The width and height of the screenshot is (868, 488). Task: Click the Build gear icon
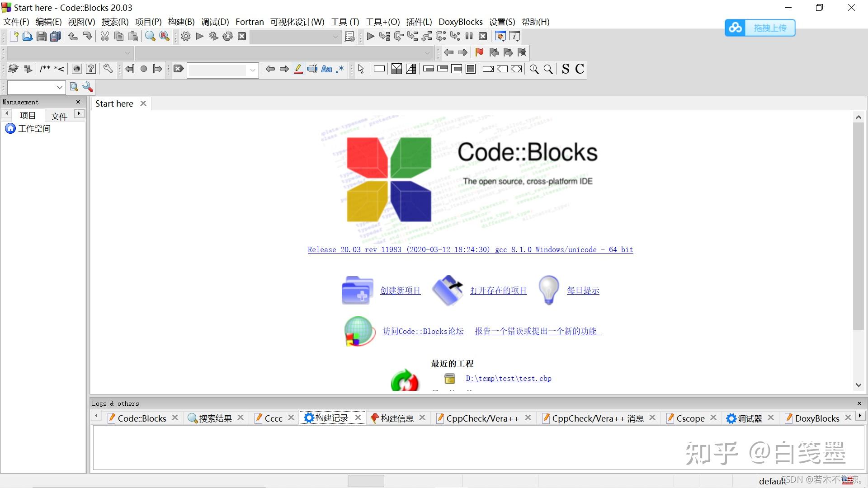point(186,36)
